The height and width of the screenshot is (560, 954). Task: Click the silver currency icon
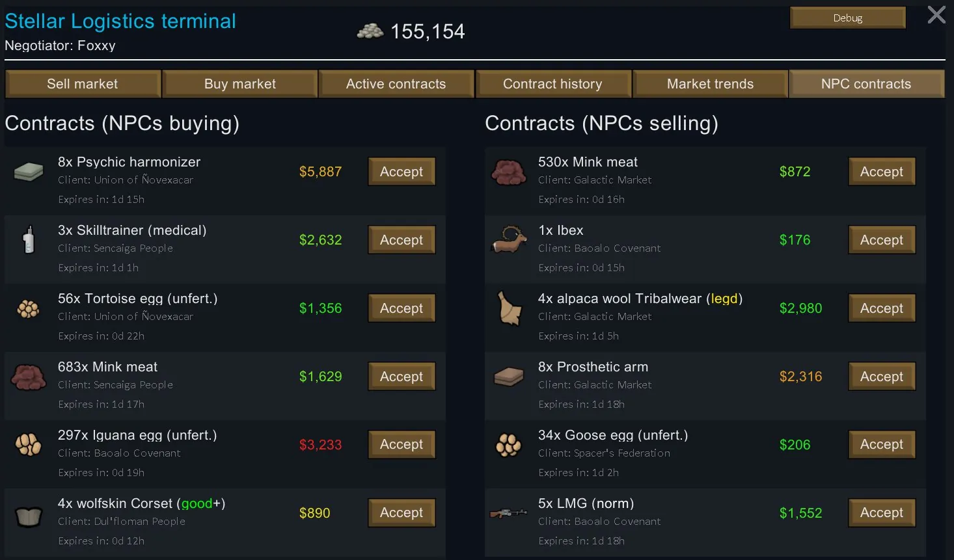pyautogui.click(x=370, y=31)
